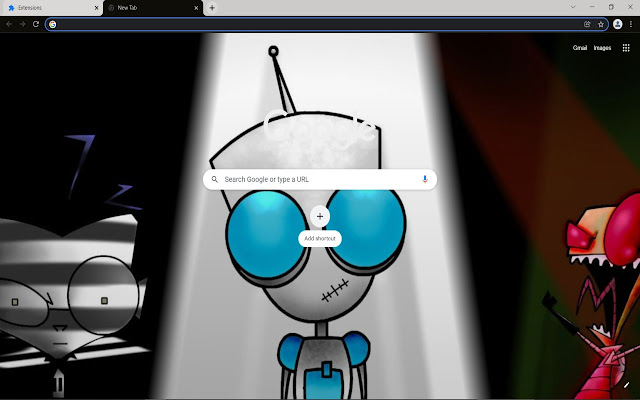Go forward with the forward arrow
Screen dimensions: 640x400
click(x=22, y=24)
